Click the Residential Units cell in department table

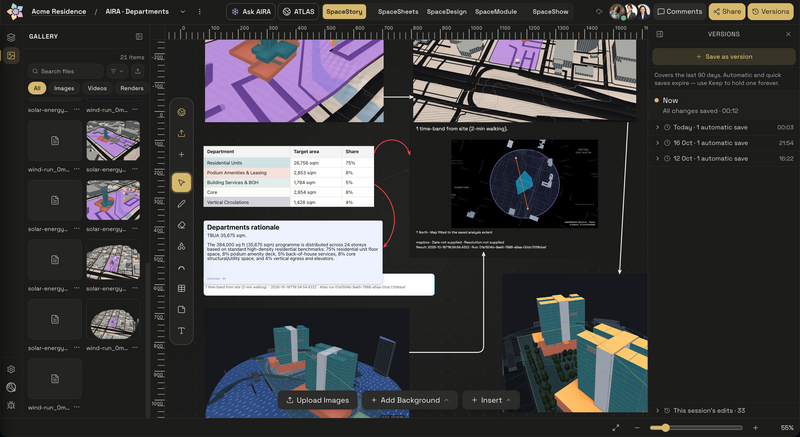tap(247, 163)
